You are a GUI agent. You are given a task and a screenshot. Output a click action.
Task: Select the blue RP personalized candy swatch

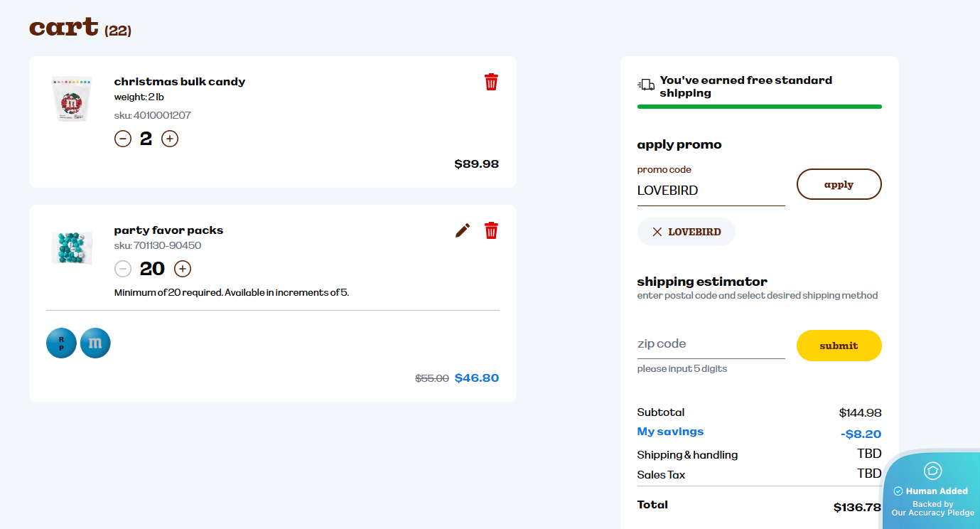[61, 343]
